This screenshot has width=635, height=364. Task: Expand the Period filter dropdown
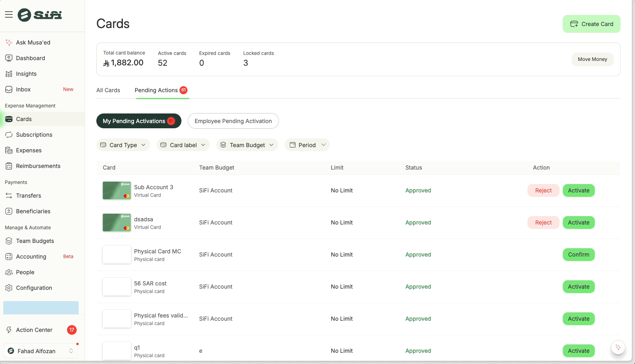307,145
